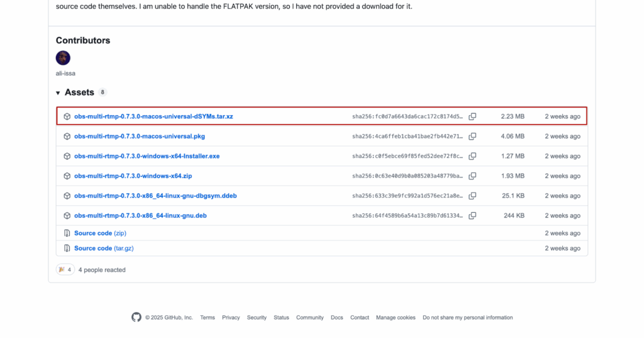
Task: Copy SHA256 hash for windows-x64.zip
Action: (472, 176)
